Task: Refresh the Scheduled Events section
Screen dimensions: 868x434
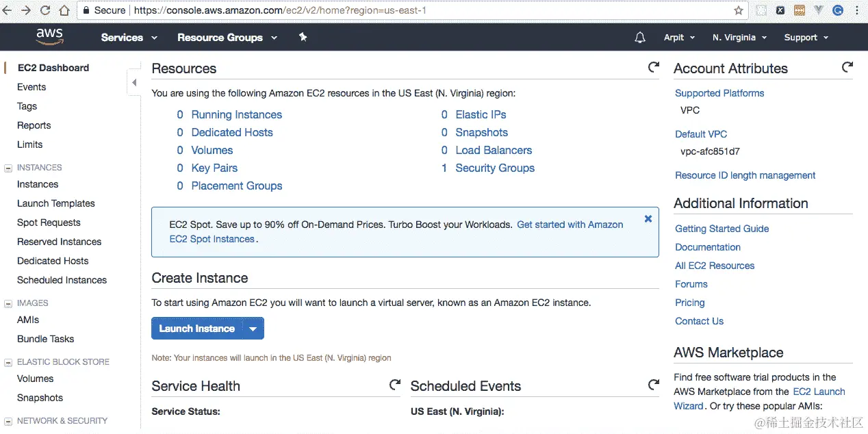Action: (x=654, y=385)
